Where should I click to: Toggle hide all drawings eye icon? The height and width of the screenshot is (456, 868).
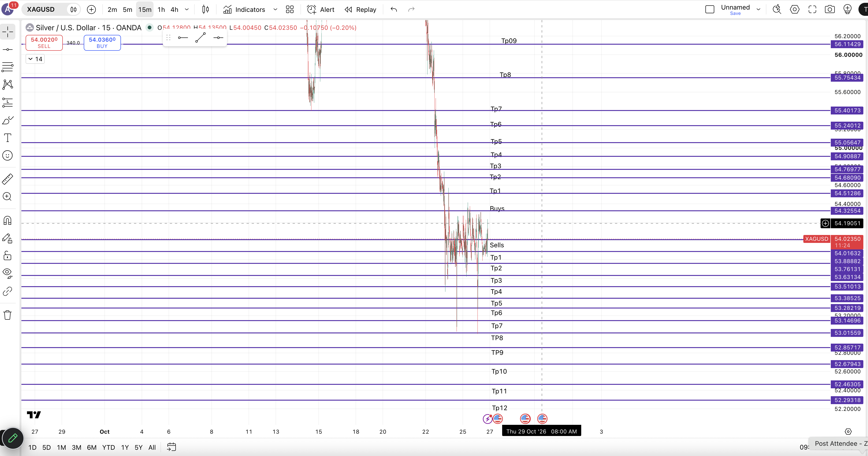(x=7, y=273)
